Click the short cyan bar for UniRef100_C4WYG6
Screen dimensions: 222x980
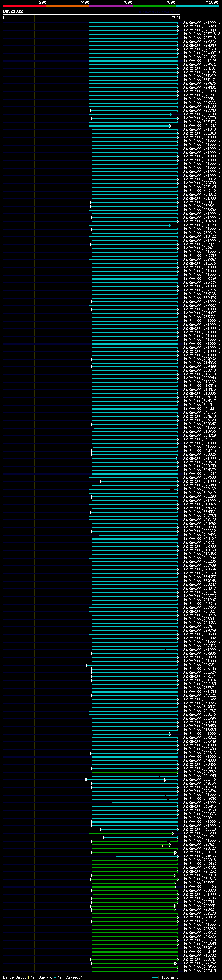[x=147, y=856]
